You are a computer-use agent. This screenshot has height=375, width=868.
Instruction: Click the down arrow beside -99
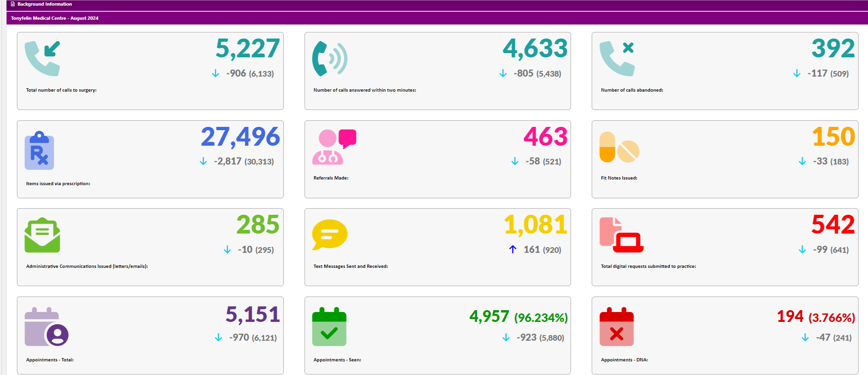[802, 250]
